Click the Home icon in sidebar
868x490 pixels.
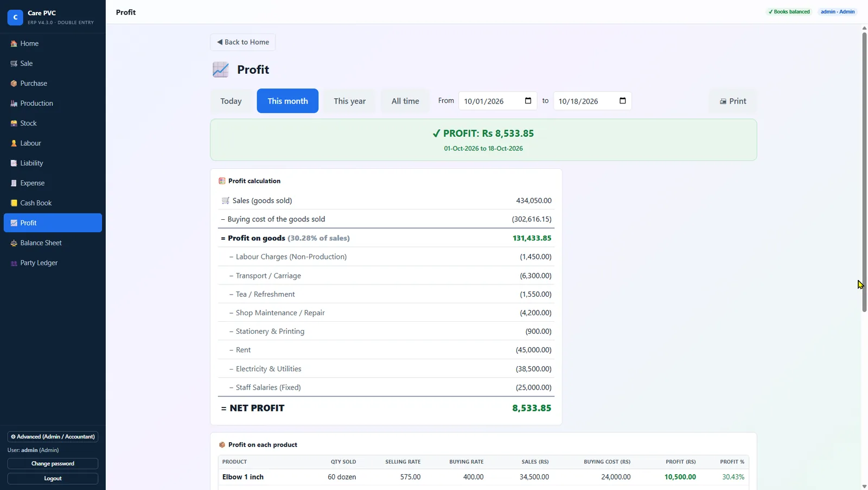tap(14, 43)
